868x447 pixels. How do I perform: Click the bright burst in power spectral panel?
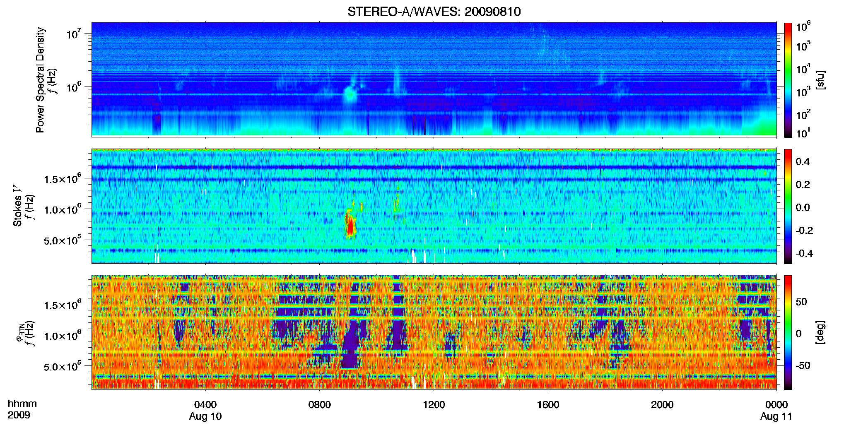[350, 94]
